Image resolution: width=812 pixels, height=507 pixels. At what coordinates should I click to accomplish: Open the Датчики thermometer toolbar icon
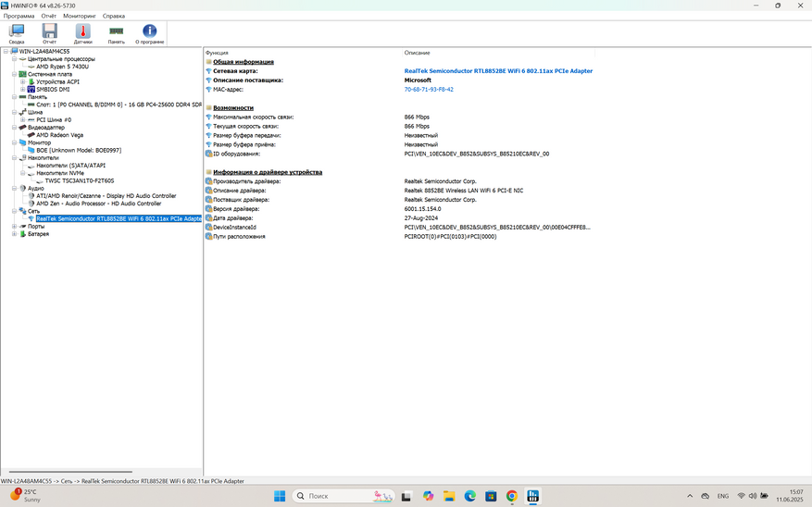pos(82,31)
